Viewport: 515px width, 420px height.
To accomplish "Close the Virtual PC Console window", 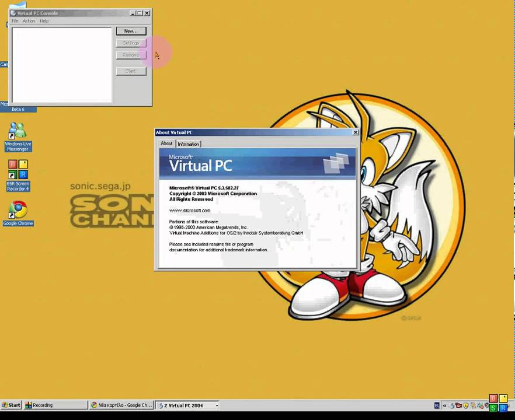I will (x=147, y=13).
